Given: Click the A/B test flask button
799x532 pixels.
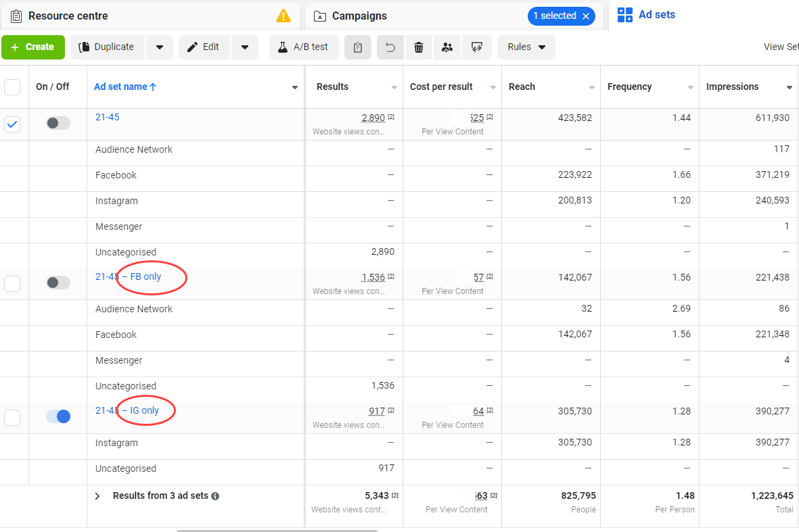Looking at the screenshot, I should (x=304, y=47).
